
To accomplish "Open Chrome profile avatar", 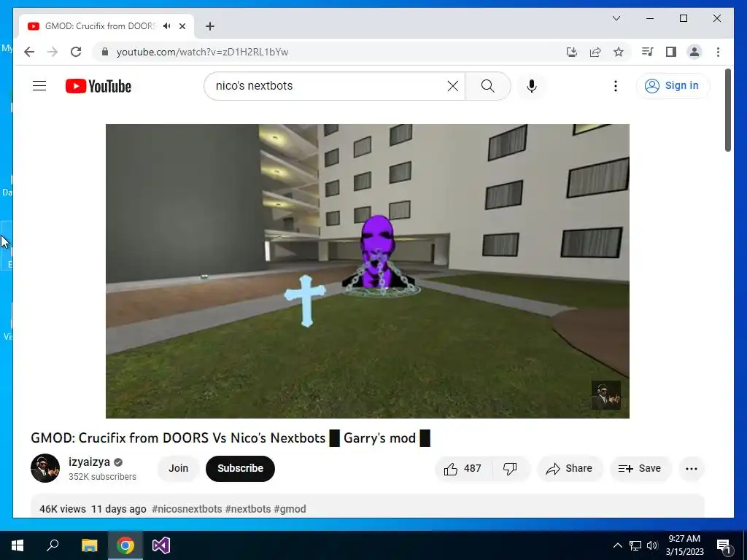I will 694,52.
